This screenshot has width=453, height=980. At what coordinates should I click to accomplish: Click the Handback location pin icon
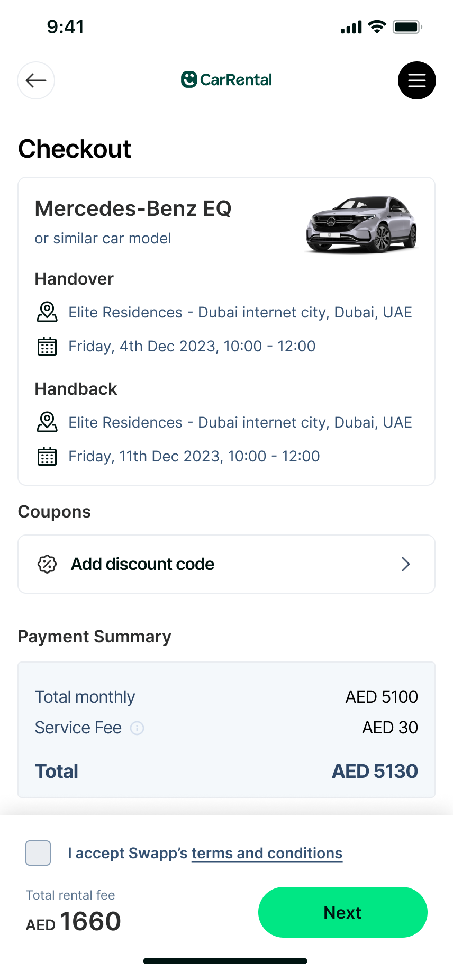[x=47, y=422]
